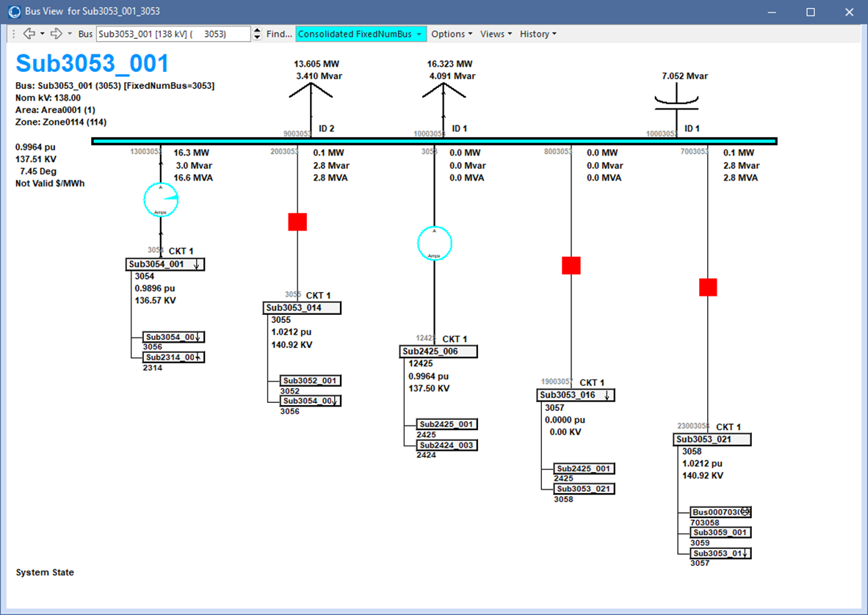The width and height of the screenshot is (868, 615).
Task: Click the bus number spinner arrows
Action: 257,34
